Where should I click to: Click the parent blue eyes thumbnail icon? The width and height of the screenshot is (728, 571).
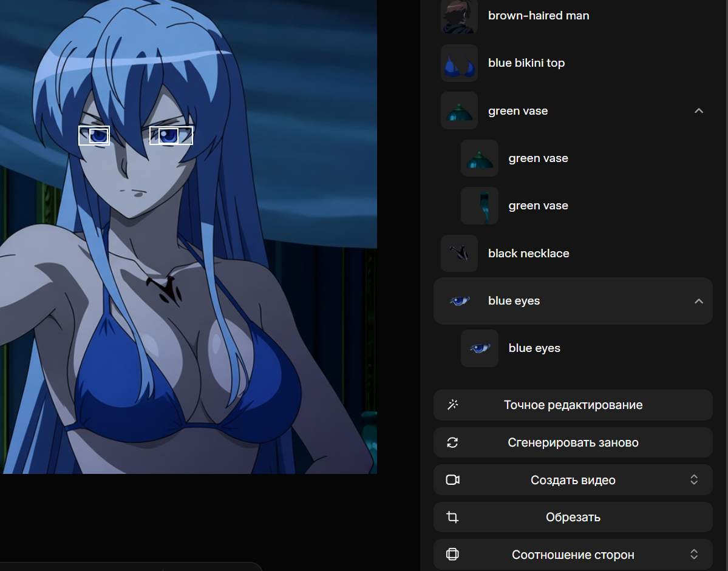tap(459, 301)
